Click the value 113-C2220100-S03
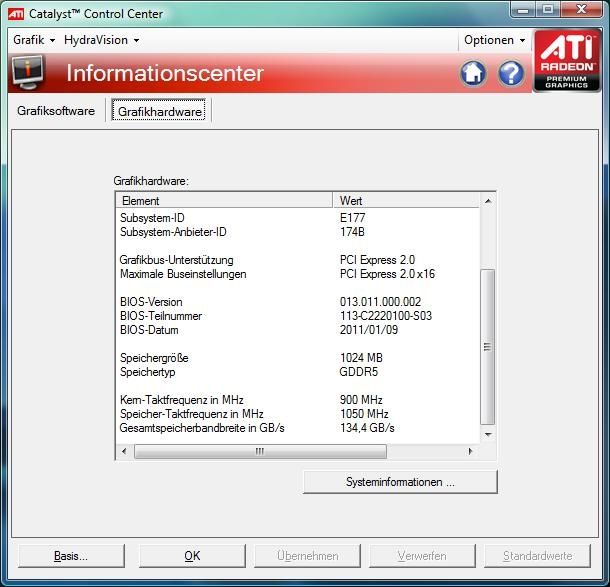Screen dimensions: 610x587 coord(386,316)
